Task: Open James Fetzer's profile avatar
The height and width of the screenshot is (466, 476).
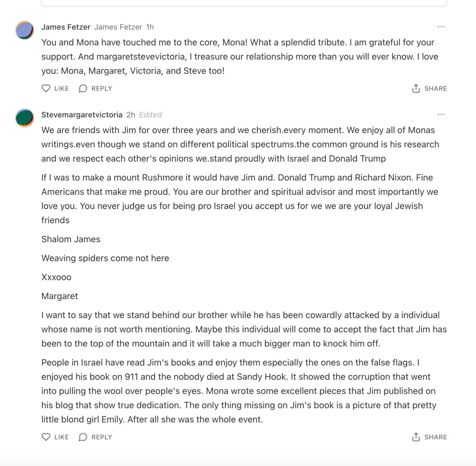Action: click(x=24, y=30)
